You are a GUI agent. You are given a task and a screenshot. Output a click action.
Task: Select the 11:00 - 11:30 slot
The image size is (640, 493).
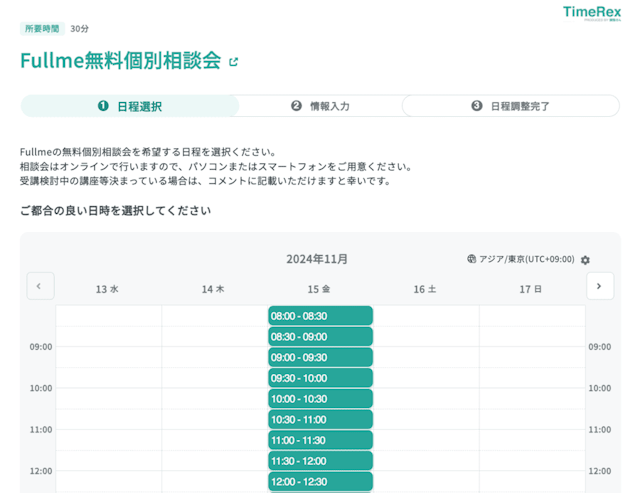pos(320,440)
